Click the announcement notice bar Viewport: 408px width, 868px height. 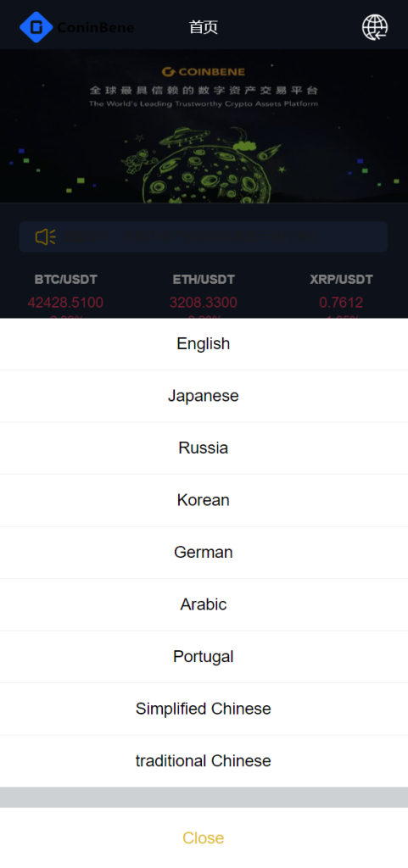[204, 237]
